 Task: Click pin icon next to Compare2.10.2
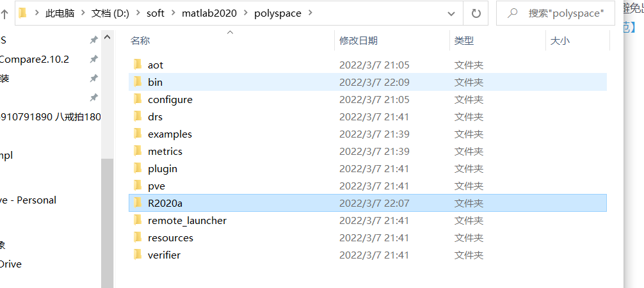click(94, 59)
